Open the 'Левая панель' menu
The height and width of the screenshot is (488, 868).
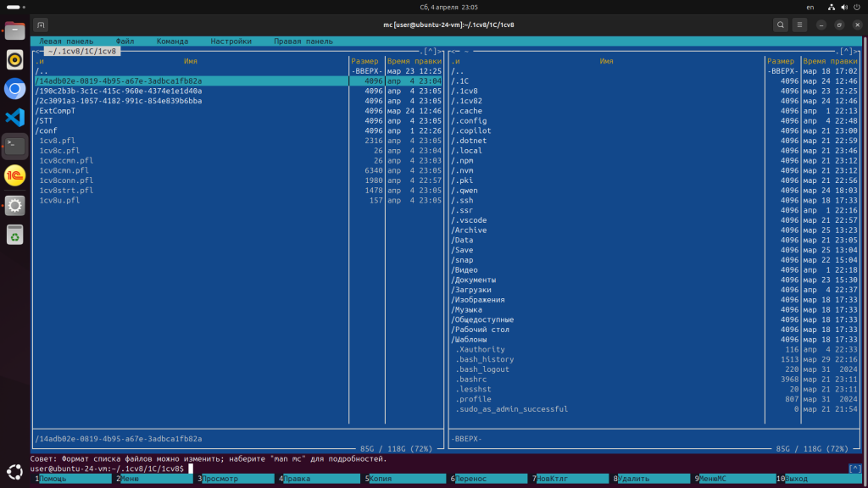(x=62, y=41)
